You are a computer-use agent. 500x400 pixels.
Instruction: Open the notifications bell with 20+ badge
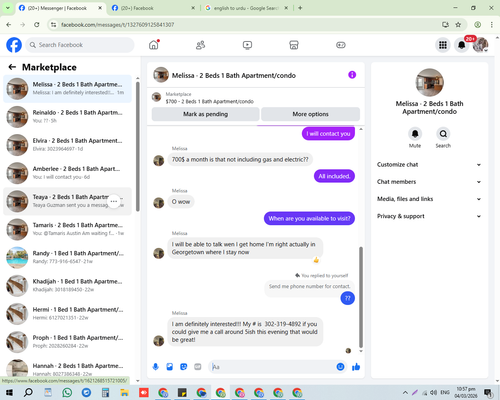coord(462,45)
